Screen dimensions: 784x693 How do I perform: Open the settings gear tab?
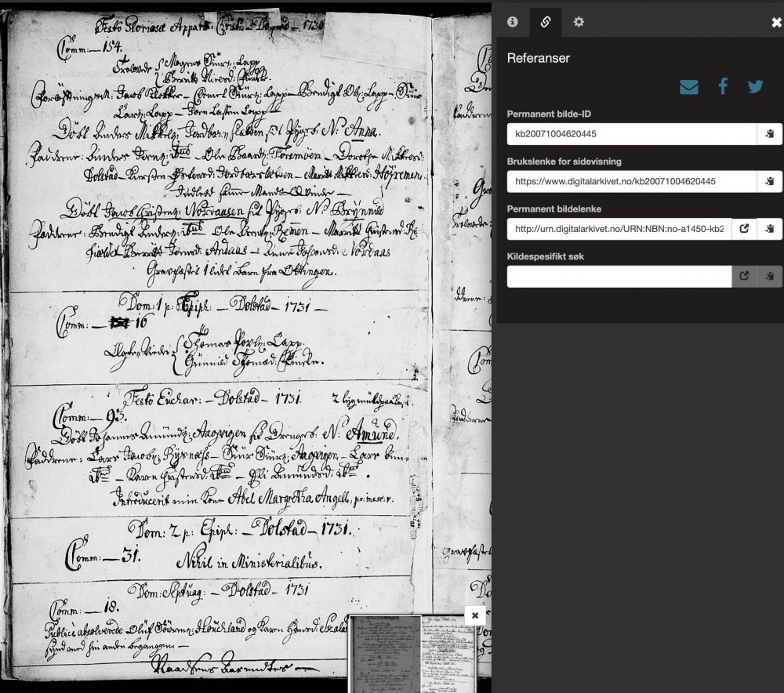coord(579,22)
